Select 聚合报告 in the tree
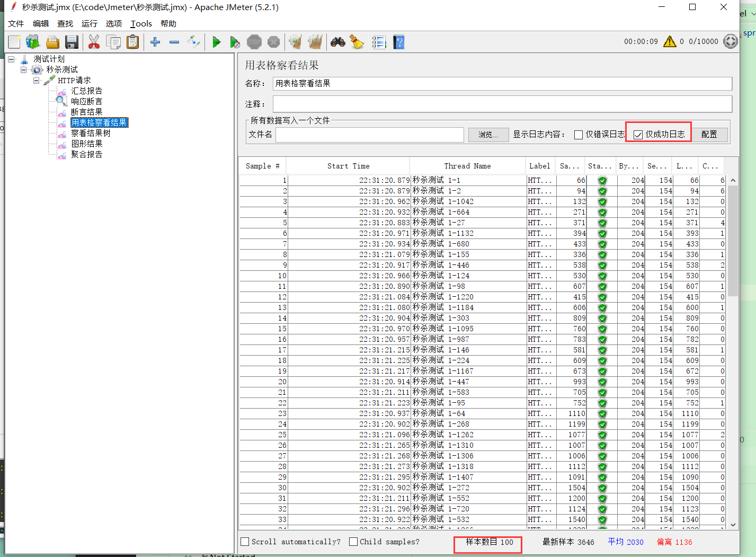Screen dimensions: 756x557 pos(87,154)
